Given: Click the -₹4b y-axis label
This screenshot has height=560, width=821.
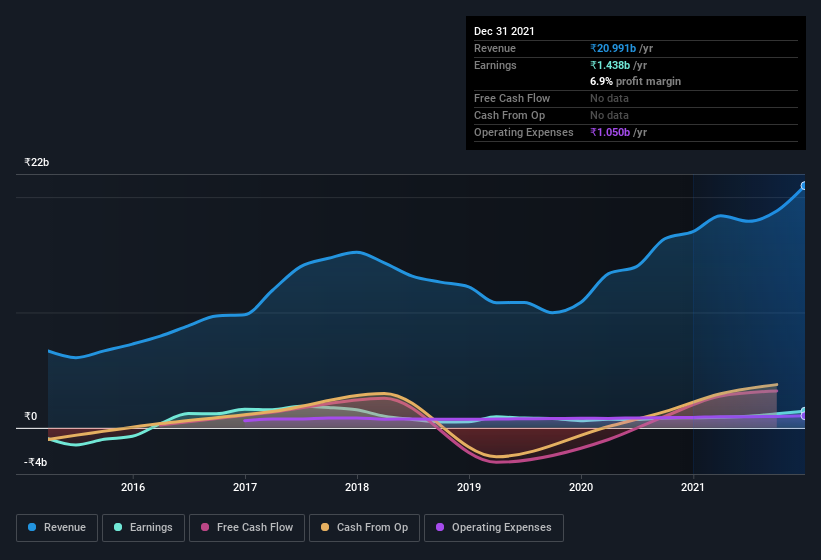Looking at the screenshot, I should coord(36,462).
